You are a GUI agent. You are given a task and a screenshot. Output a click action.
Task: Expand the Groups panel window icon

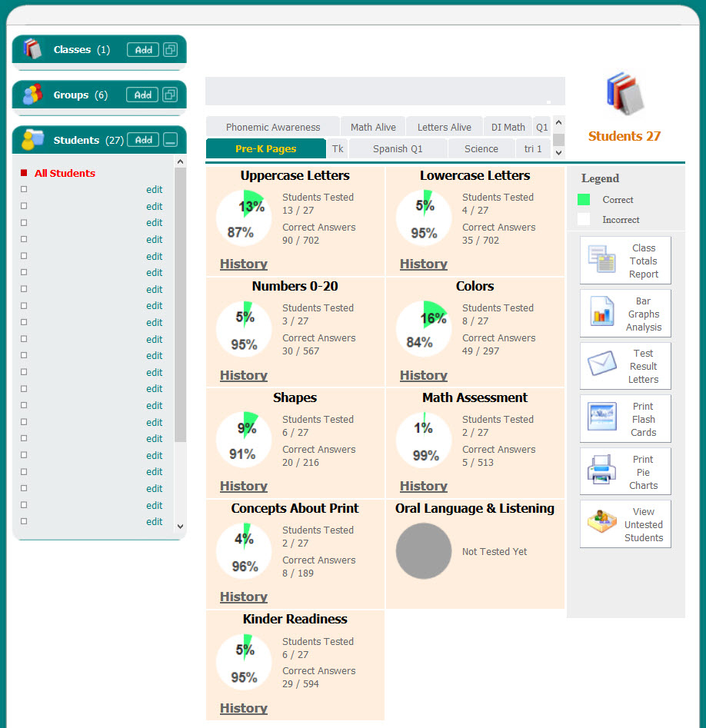click(170, 95)
